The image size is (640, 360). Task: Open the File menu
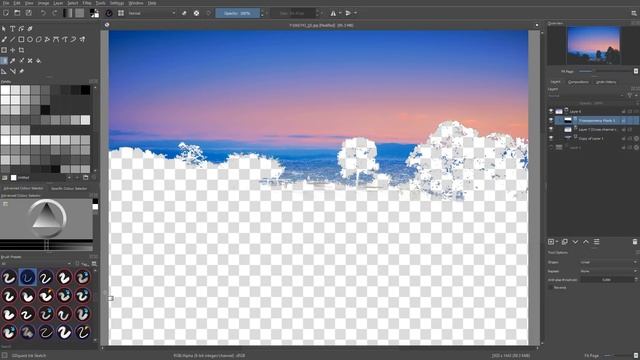[x=6, y=3]
